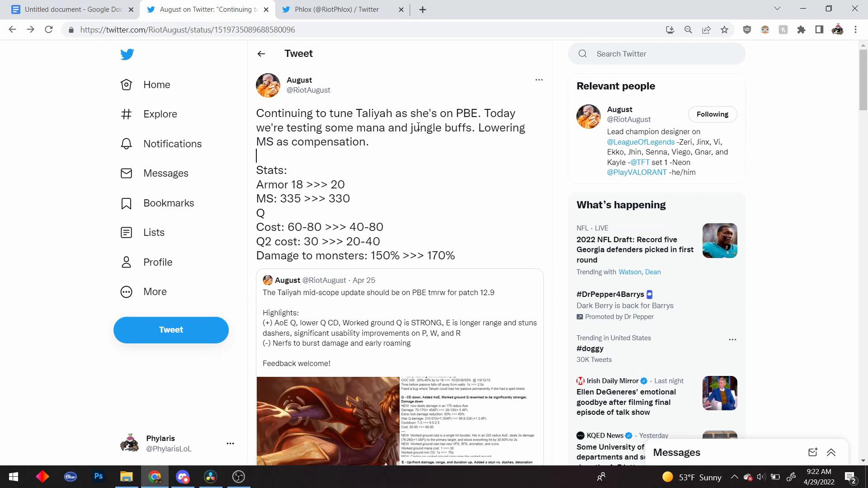Bookmark this page with the star icon
The image size is (868, 488).
[725, 30]
